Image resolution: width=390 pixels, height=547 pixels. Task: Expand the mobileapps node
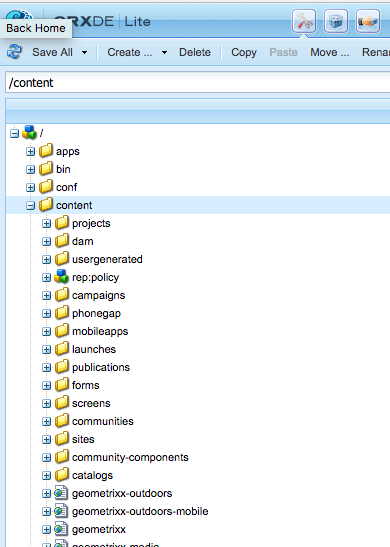pos(46,331)
